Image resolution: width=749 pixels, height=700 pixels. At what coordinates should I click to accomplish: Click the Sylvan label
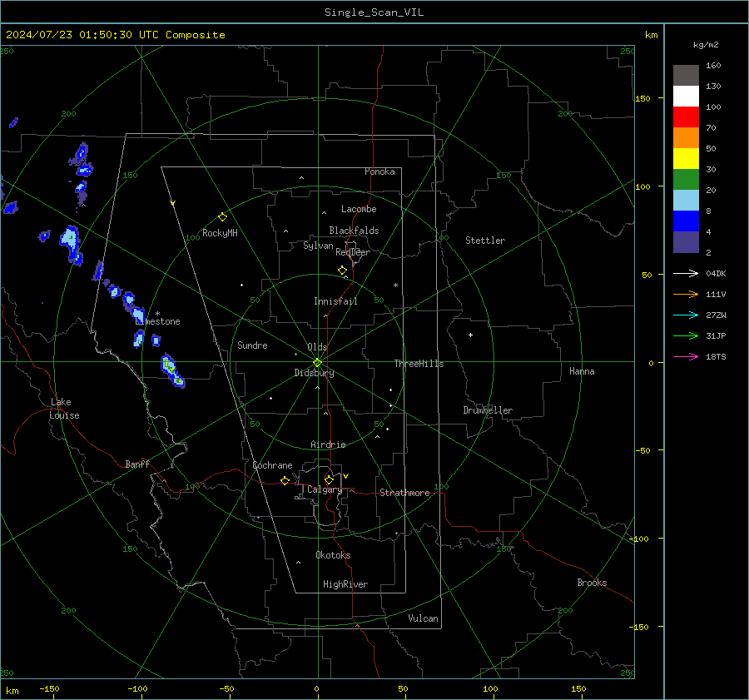coord(318,246)
